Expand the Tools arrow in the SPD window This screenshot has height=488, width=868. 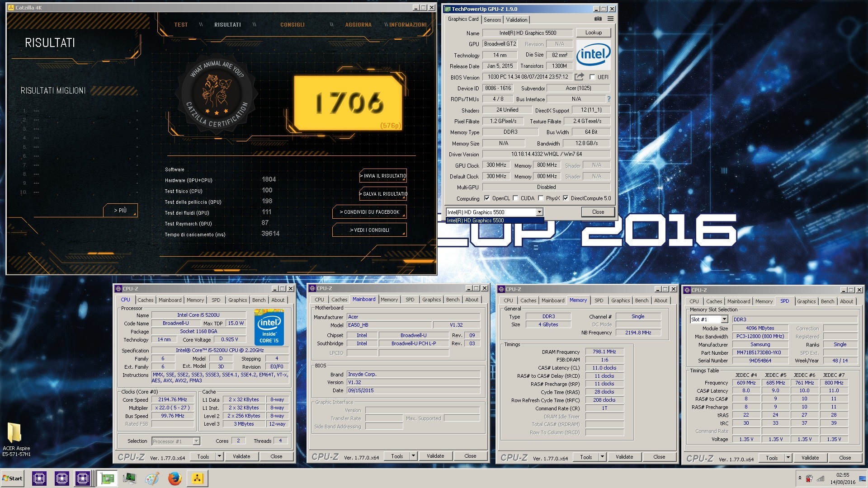point(788,458)
